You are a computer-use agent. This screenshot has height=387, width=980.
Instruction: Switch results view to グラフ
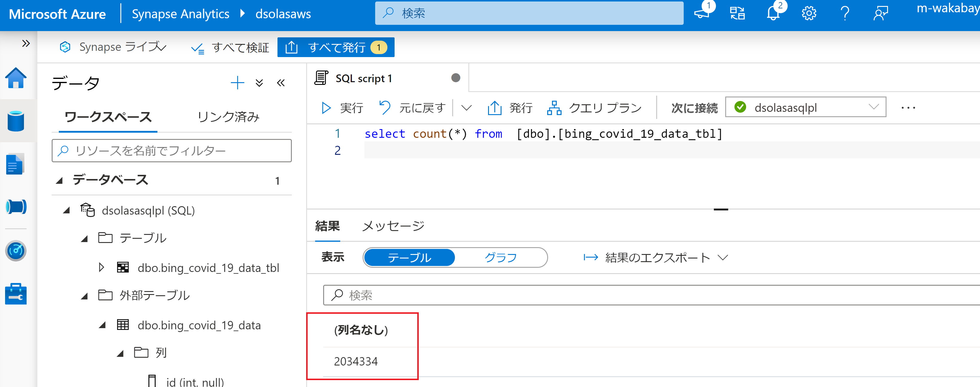coord(500,258)
